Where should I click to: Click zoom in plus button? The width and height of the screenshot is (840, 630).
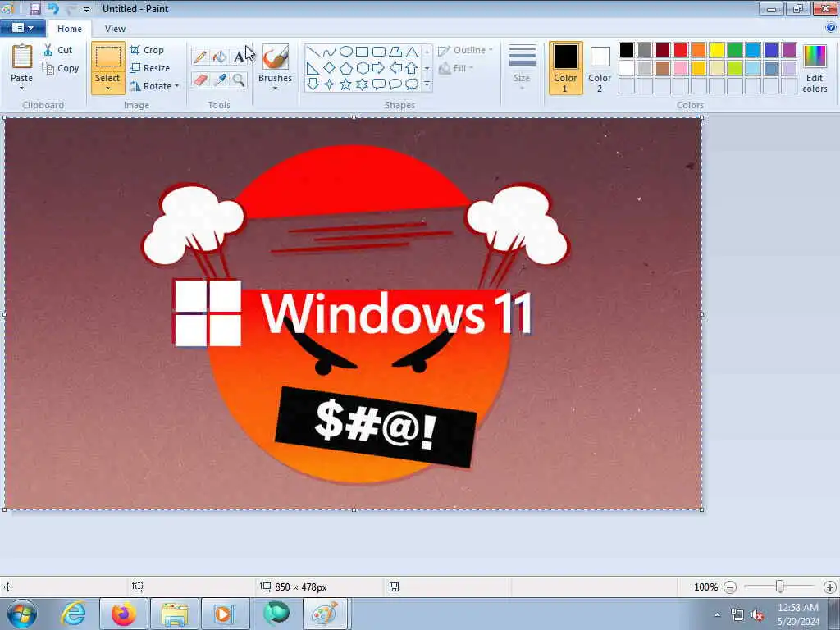(830, 587)
